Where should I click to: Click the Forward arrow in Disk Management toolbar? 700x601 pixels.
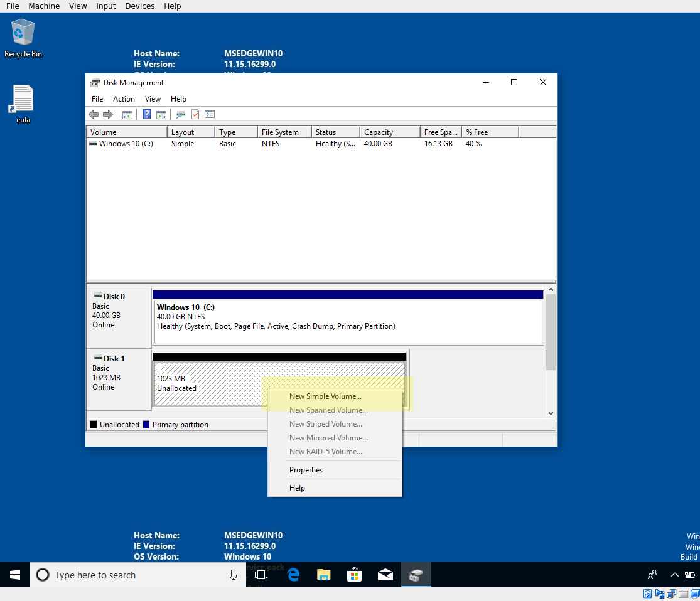coord(107,115)
